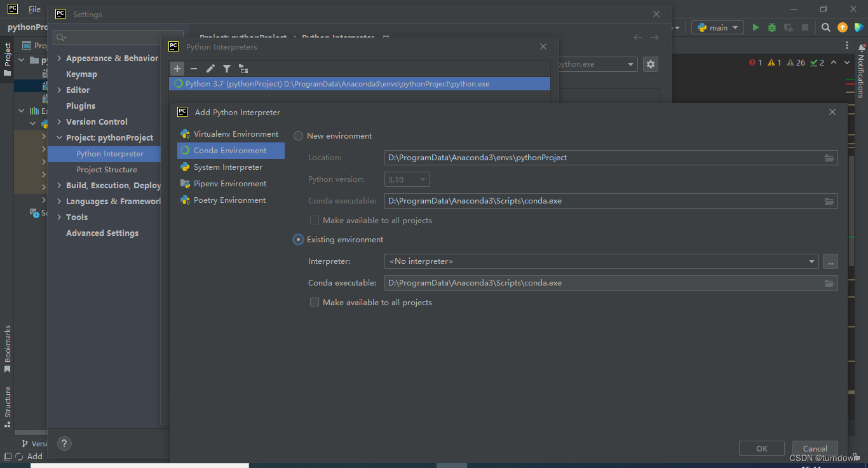Click the green typo checkmark indicator
Viewport: 868px width, 468px height.
point(817,62)
